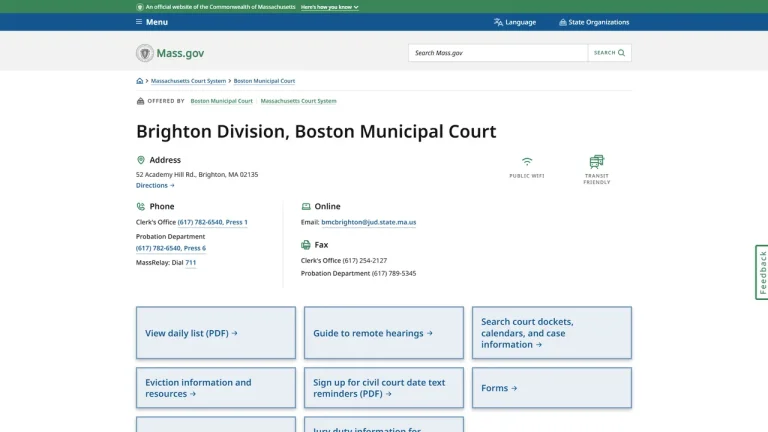The height and width of the screenshot is (432, 768).
Task: Open Massachusetts Court System offered-by link
Action: pos(298,101)
